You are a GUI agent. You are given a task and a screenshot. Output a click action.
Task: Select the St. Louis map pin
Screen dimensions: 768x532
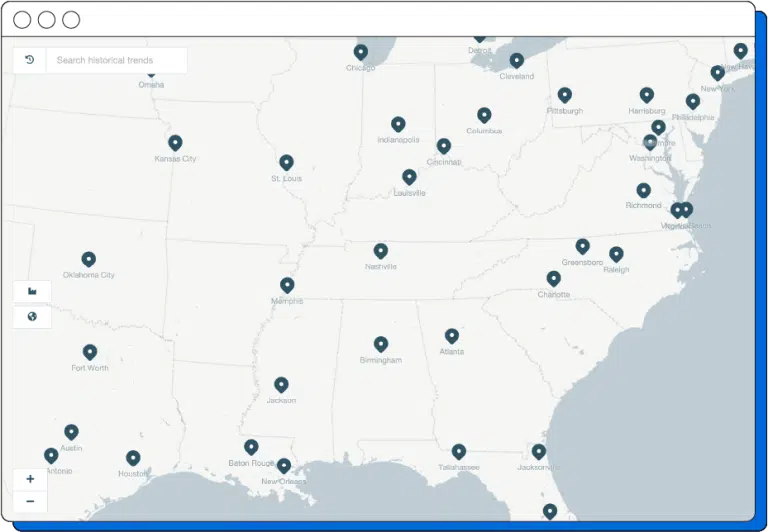[286, 162]
